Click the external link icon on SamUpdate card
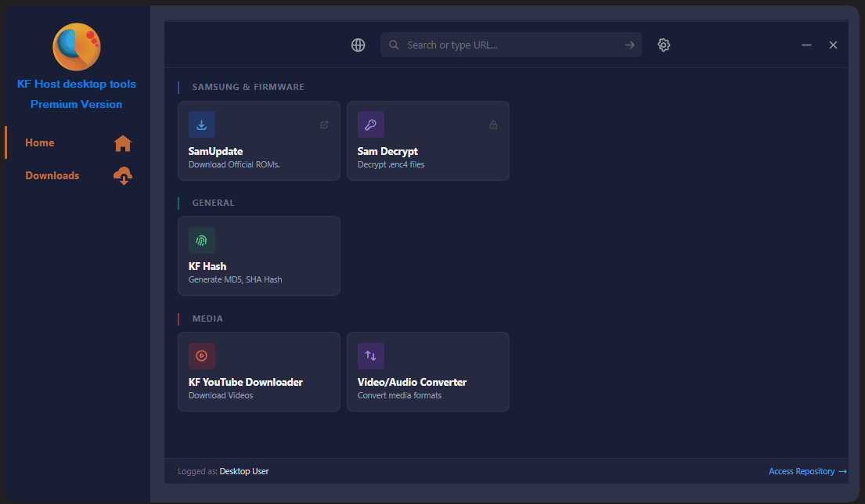865x504 pixels. pyautogui.click(x=324, y=124)
